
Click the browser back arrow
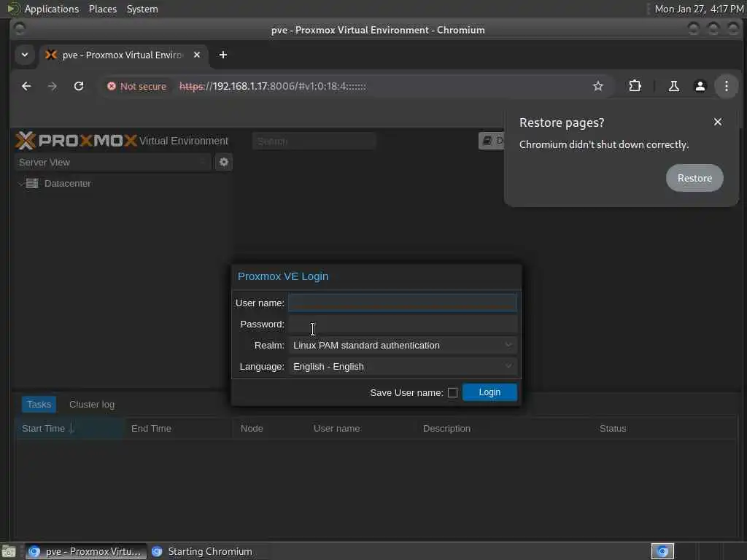[26, 86]
